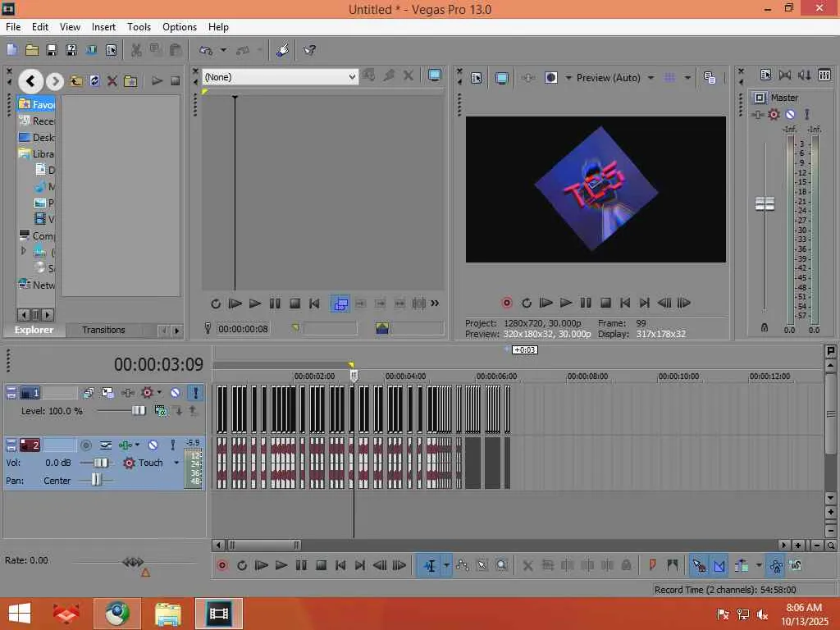The height and width of the screenshot is (630, 840).
Task: Click the What's This Help icon
Action: [x=309, y=50]
